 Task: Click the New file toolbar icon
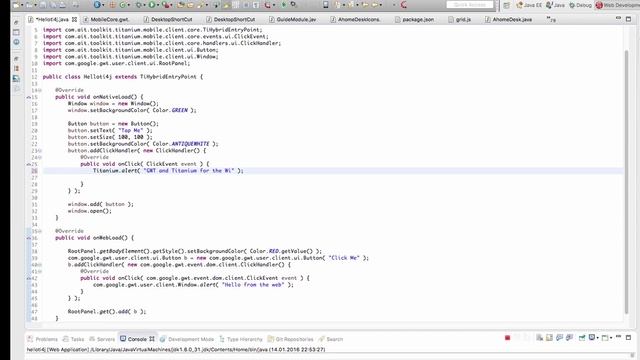coord(16,5)
